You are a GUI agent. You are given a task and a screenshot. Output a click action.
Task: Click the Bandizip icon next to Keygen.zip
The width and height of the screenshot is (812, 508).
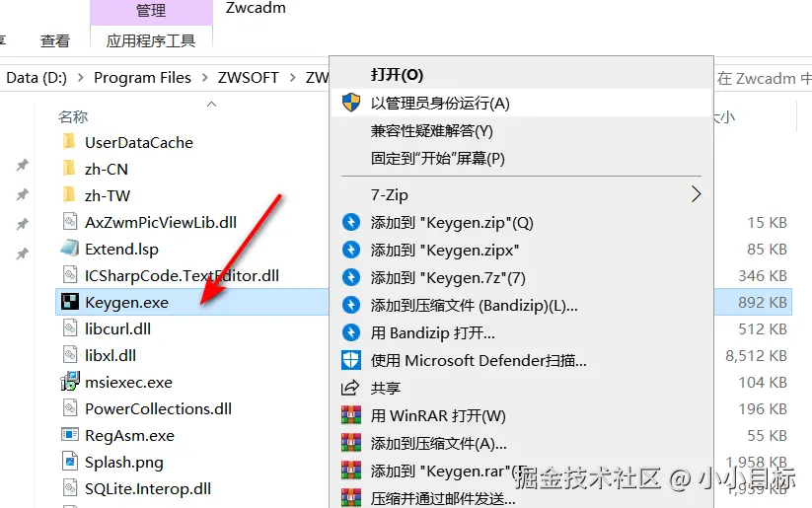[x=351, y=223]
